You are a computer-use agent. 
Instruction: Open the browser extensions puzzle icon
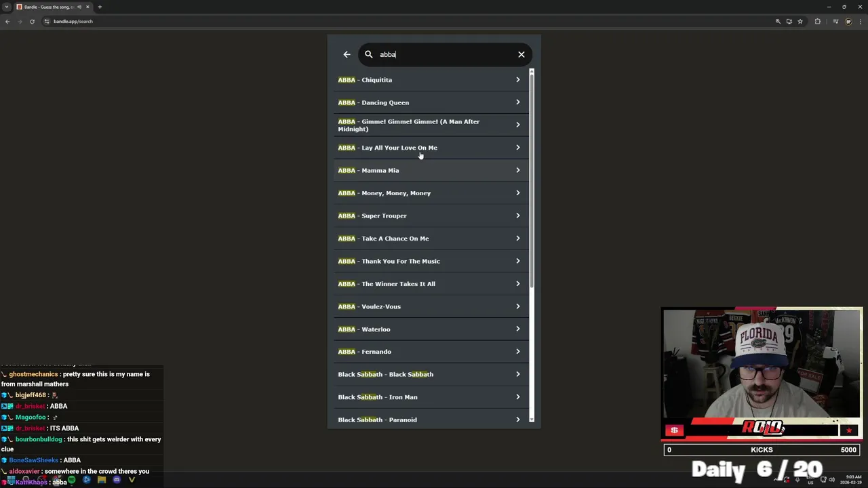click(818, 22)
